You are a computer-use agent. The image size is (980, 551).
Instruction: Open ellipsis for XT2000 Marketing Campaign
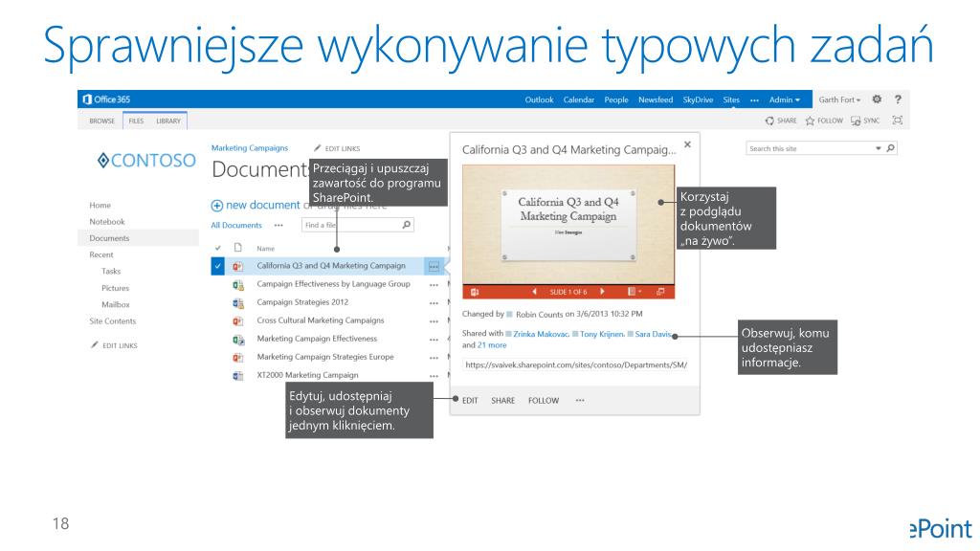(434, 376)
